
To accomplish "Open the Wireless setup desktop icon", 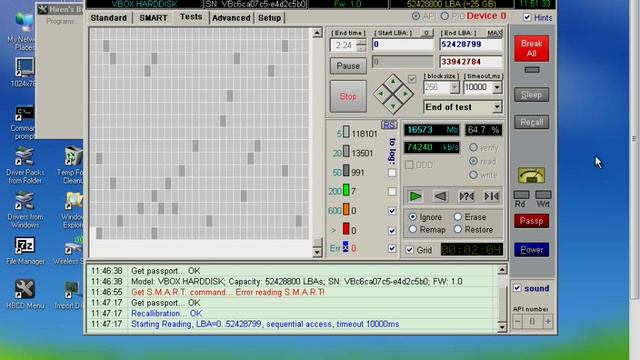I will click(70, 251).
